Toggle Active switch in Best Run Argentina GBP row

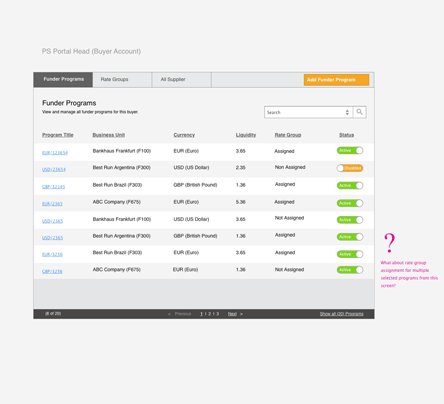(x=350, y=237)
